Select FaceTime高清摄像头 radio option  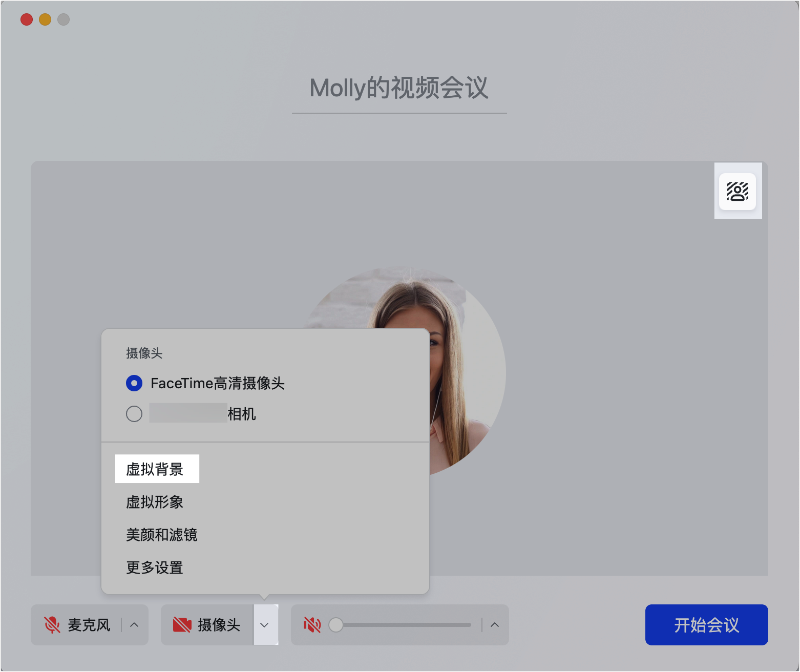pos(134,383)
